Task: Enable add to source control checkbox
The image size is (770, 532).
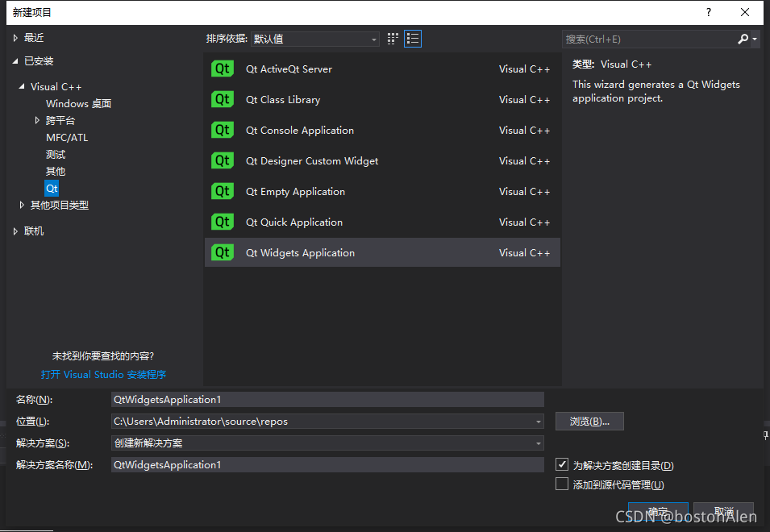Action: (562, 484)
